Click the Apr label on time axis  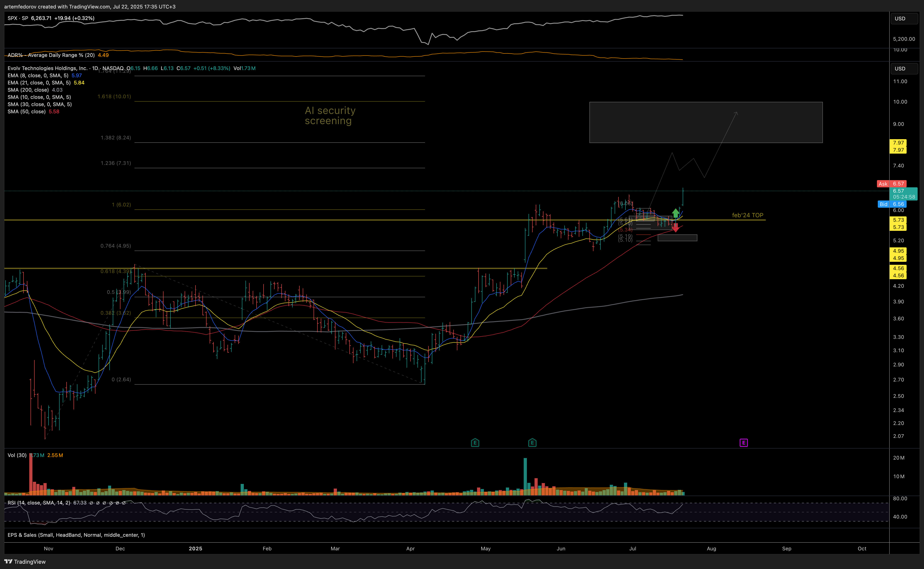410,548
